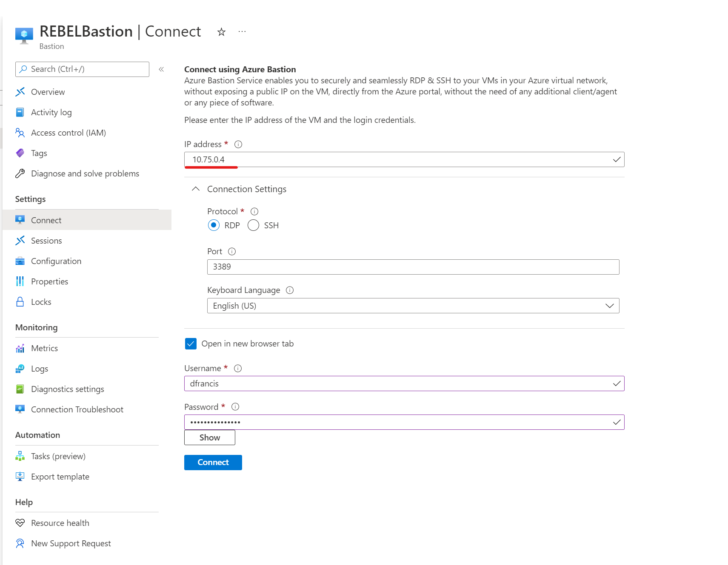Click the Connection Troubleshoot icon
This screenshot has width=728, height=565.
click(x=20, y=409)
